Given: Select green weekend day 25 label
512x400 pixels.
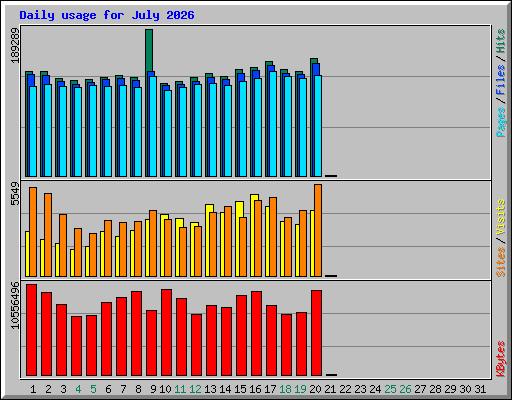Looking at the screenshot, I should [x=391, y=389].
